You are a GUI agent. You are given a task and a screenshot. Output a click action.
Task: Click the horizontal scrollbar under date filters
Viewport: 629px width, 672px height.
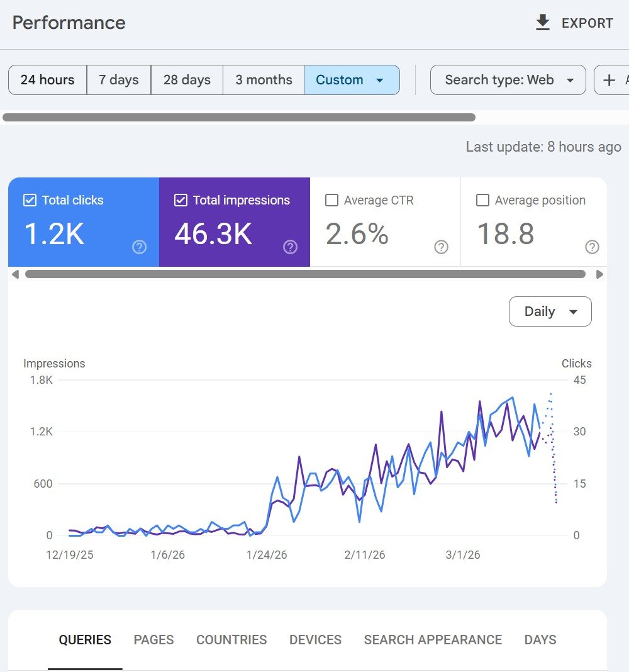(x=239, y=117)
